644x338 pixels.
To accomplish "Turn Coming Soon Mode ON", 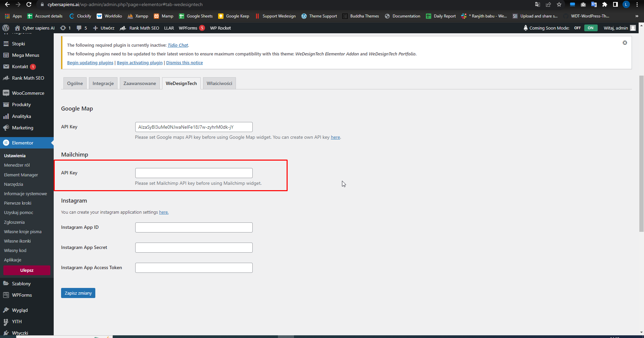I will tap(591, 28).
